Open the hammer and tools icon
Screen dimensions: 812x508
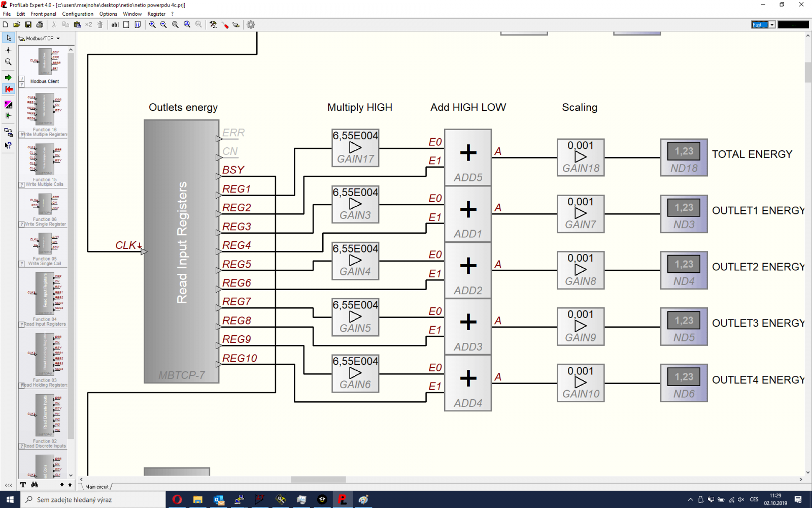coord(213,24)
